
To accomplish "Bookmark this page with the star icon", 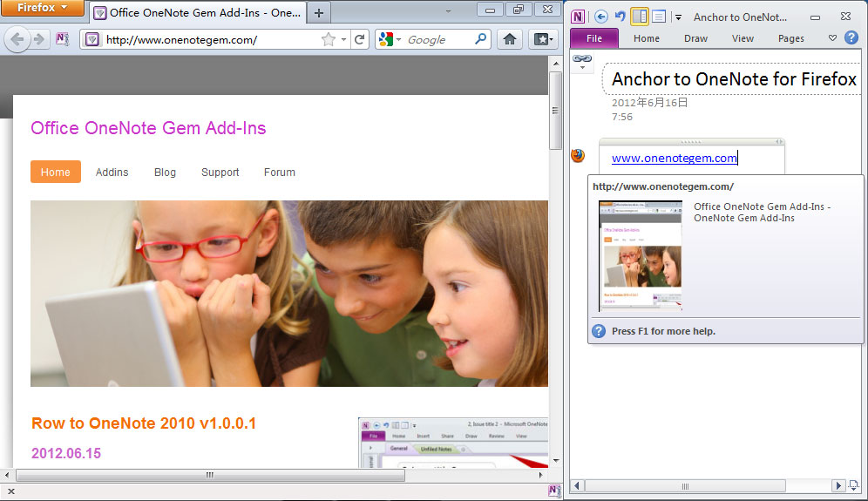I will 329,39.
